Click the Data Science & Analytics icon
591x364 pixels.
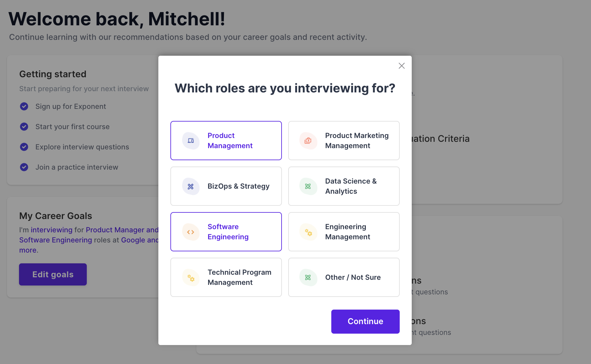(308, 186)
